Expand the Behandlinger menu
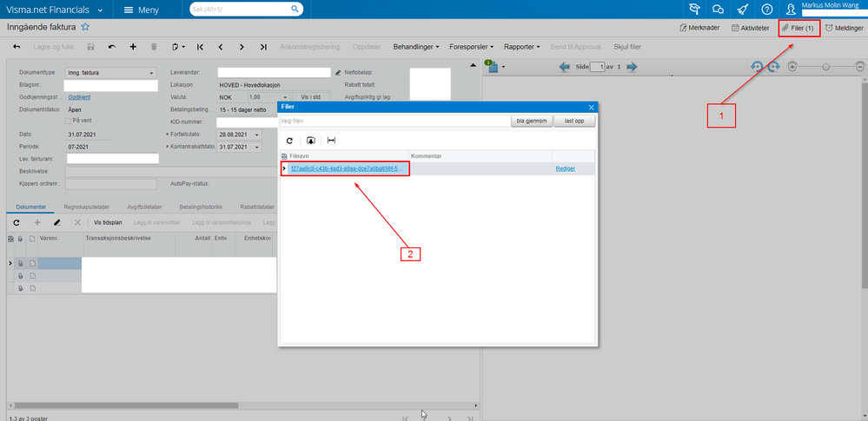This screenshot has width=868, height=421. 416,47
